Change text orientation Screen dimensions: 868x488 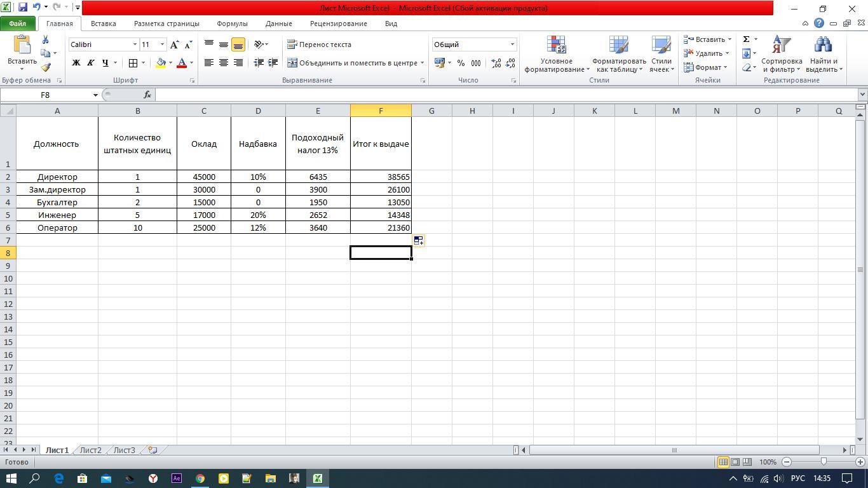click(x=259, y=44)
